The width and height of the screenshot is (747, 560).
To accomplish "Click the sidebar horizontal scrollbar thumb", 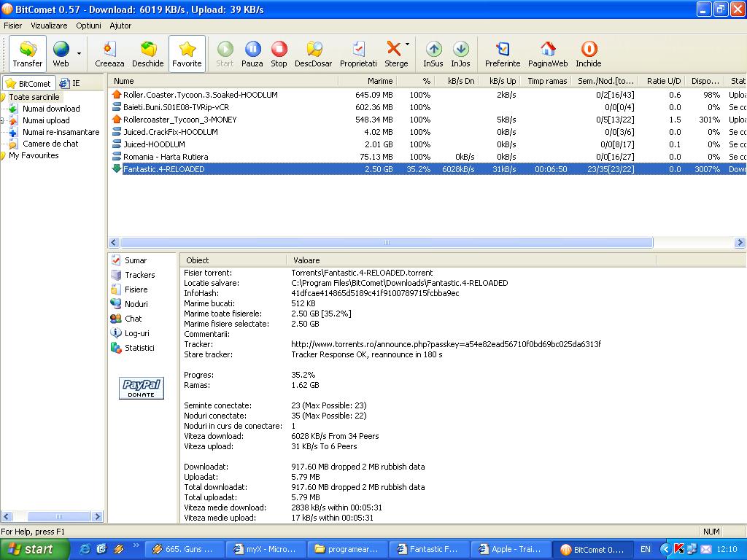I will [59, 516].
